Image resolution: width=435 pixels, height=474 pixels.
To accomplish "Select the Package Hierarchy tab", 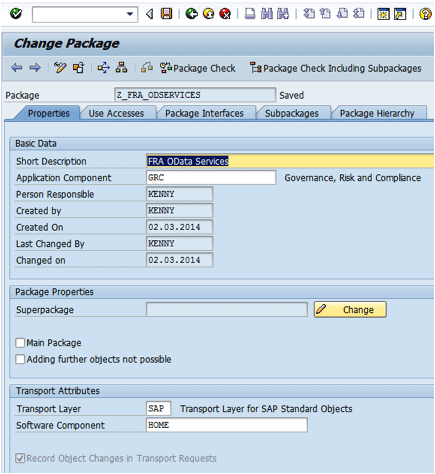I will [377, 113].
